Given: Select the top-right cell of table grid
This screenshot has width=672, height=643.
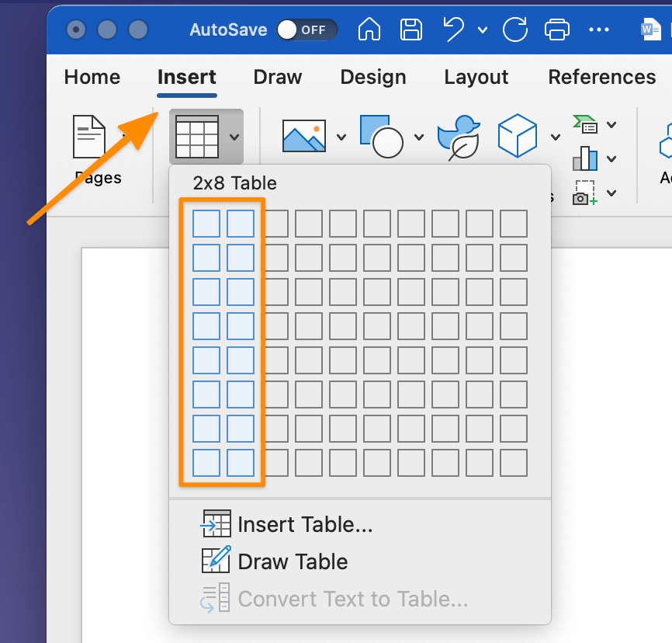Looking at the screenshot, I should pos(514,223).
